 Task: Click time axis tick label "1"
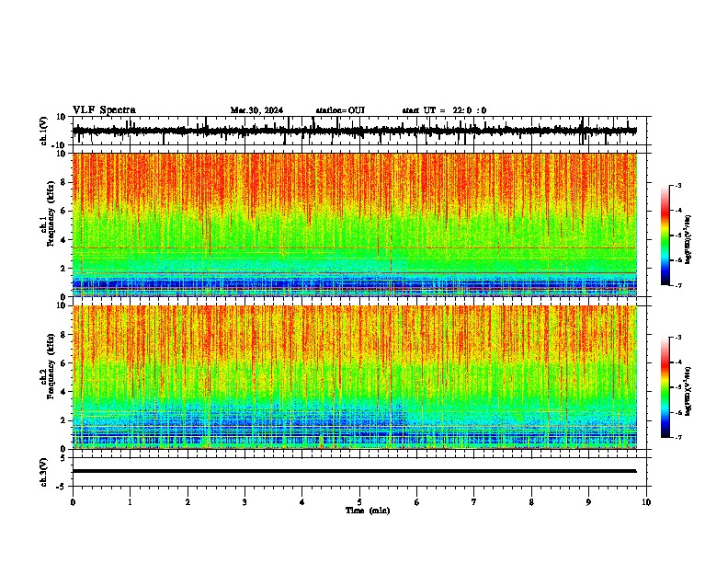pos(130,502)
